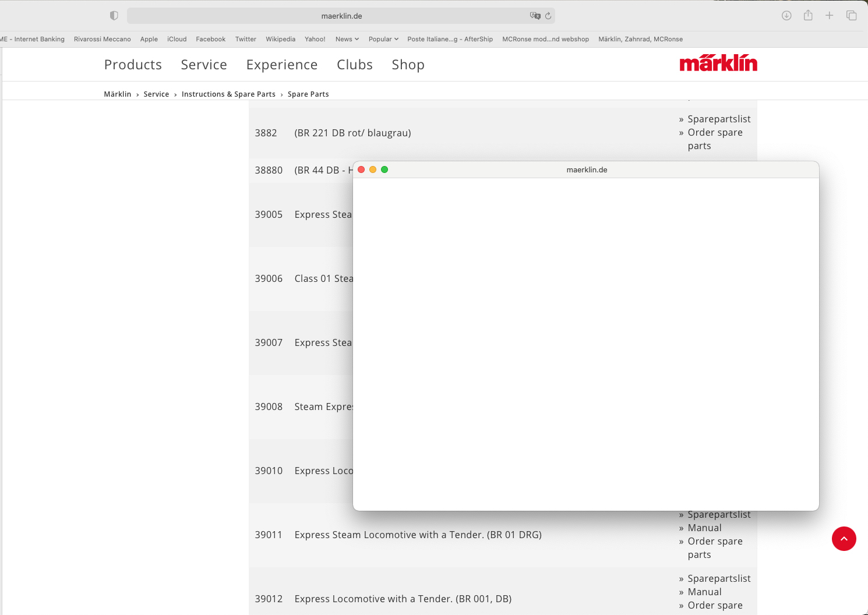Open Manual for item 39011

click(x=704, y=528)
